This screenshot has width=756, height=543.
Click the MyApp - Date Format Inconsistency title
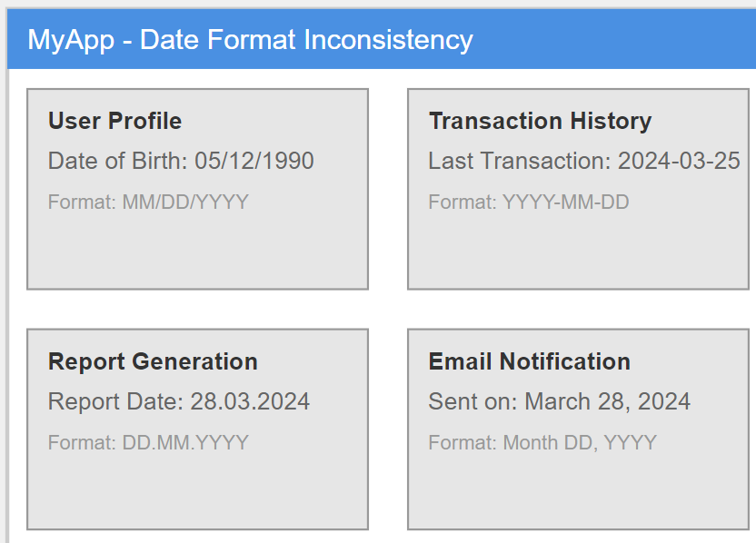tap(250, 40)
